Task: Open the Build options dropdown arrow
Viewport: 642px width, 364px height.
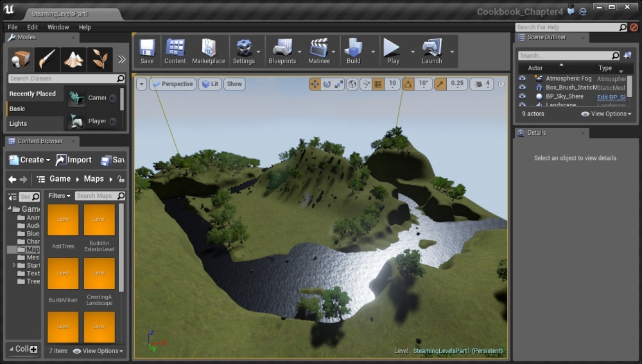Action: point(373,51)
